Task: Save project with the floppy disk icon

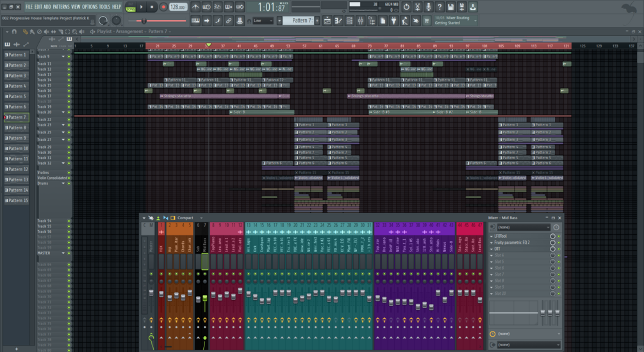Action: pyautogui.click(x=450, y=7)
